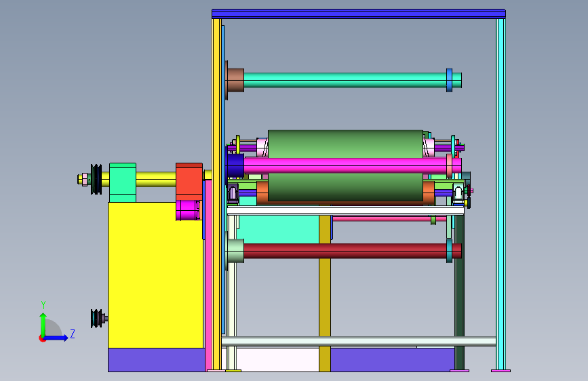The height and width of the screenshot is (381, 588).
Task: Select the red origin ball of the triad
Action: pos(42,338)
